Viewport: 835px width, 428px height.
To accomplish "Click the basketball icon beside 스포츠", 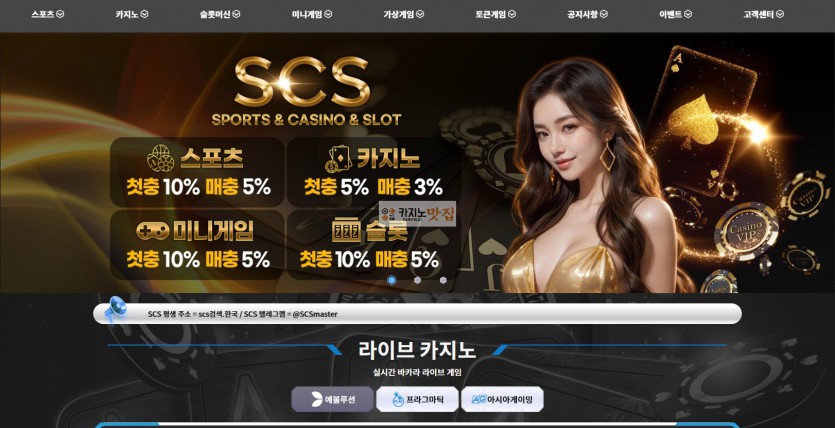I will tap(160, 158).
